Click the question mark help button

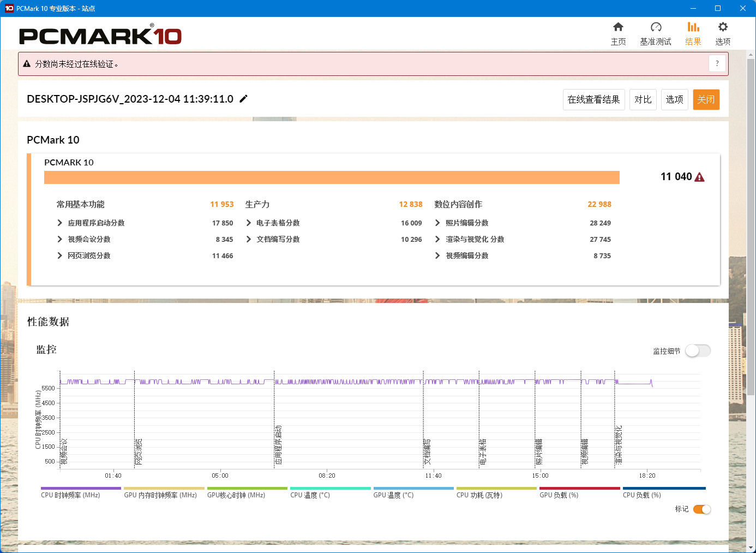coord(717,63)
